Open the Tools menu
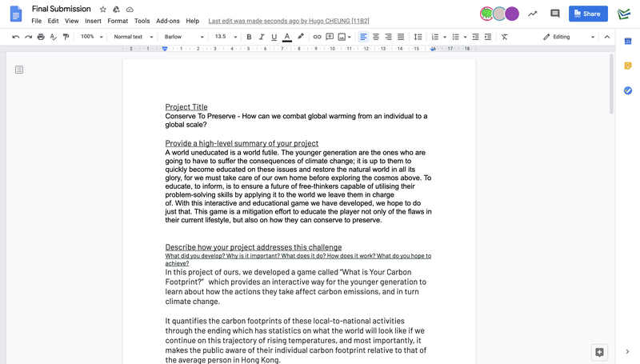This screenshot has height=364, width=640. tap(142, 21)
